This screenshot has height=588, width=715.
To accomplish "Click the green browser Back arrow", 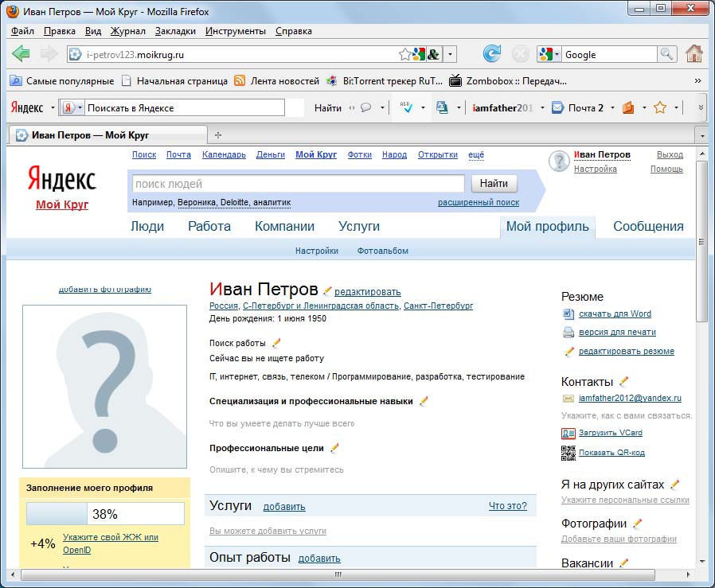I will (x=21, y=54).
